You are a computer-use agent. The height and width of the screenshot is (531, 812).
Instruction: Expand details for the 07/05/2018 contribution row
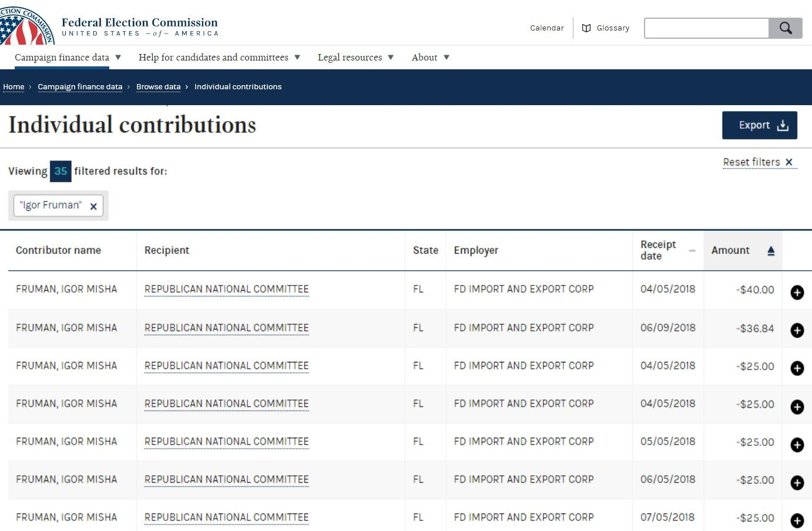pyautogui.click(x=797, y=520)
